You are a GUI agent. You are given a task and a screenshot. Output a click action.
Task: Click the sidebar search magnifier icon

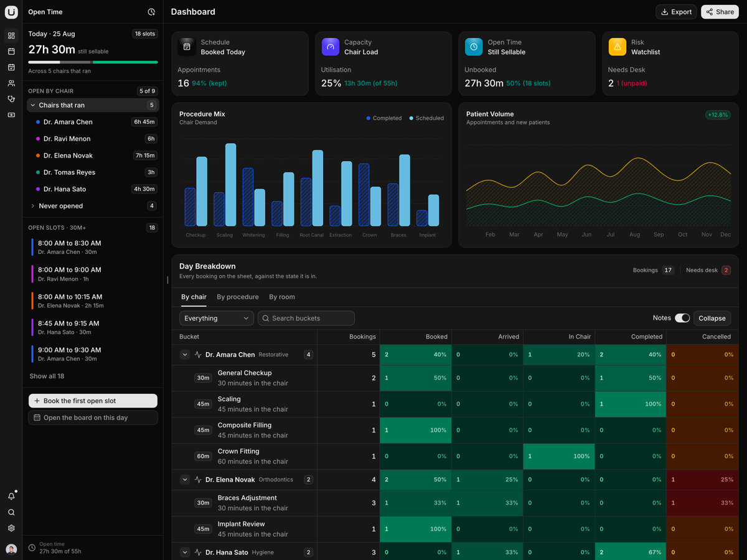11,513
